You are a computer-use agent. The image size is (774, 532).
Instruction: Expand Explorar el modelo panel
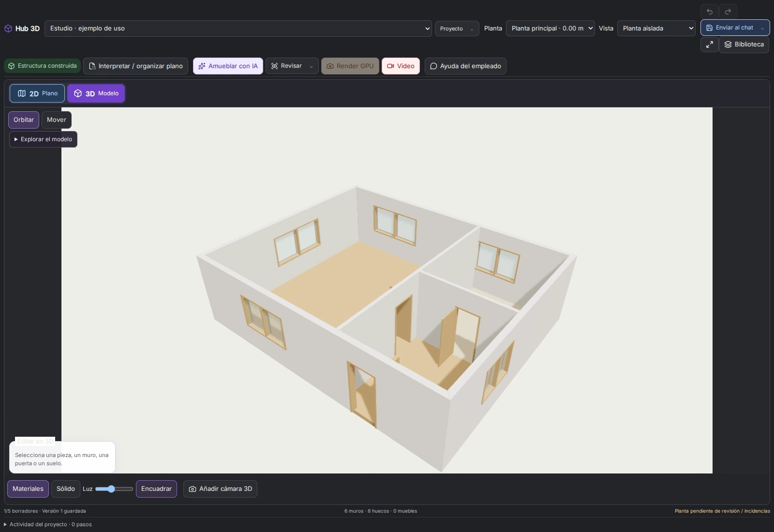(43, 139)
